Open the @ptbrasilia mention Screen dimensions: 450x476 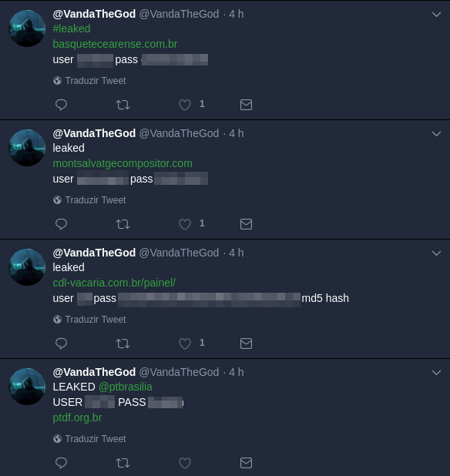(x=126, y=387)
